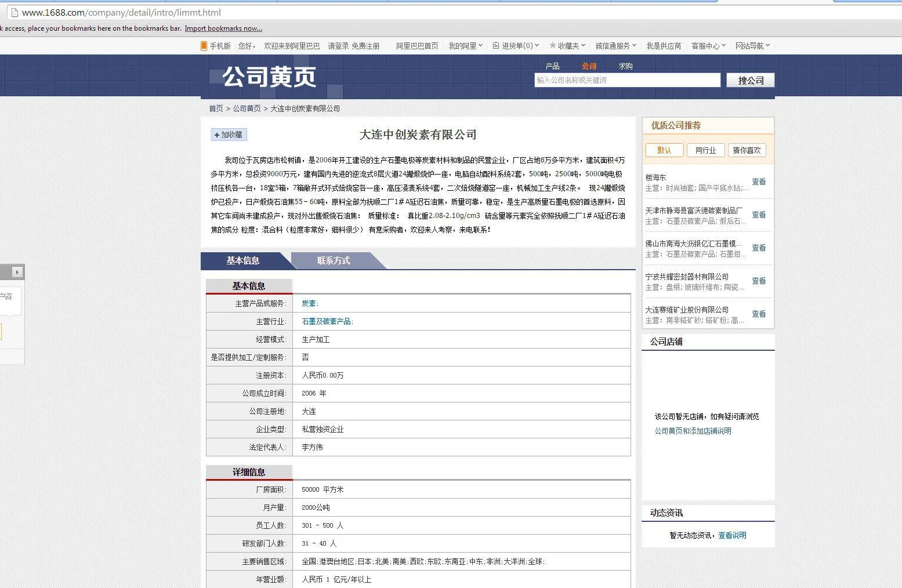Click the 石墨及碳素产品 industry link
The height and width of the screenshot is (588, 902).
(327, 321)
